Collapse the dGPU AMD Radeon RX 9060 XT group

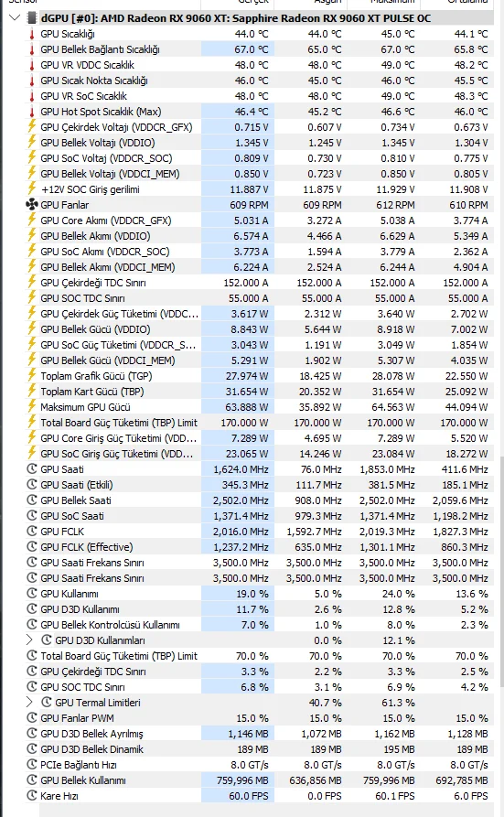pyautogui.click(x=15, y=18)
